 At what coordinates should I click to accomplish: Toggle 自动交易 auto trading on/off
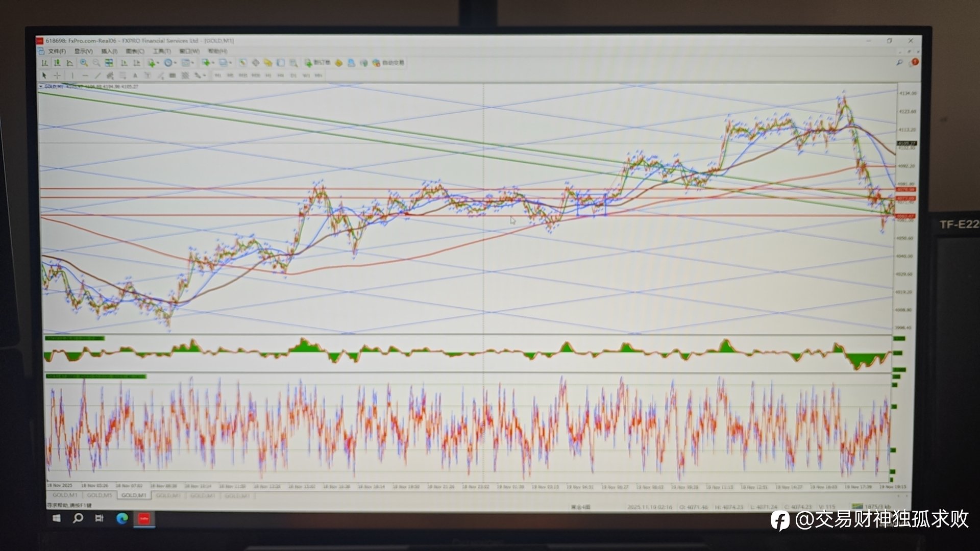coord(388,63)
